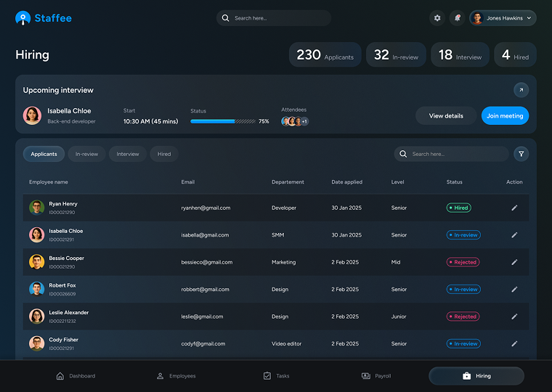The image size is (552, 392).
Task: Click the Employees person icon
Action: (x=161, y=376)
